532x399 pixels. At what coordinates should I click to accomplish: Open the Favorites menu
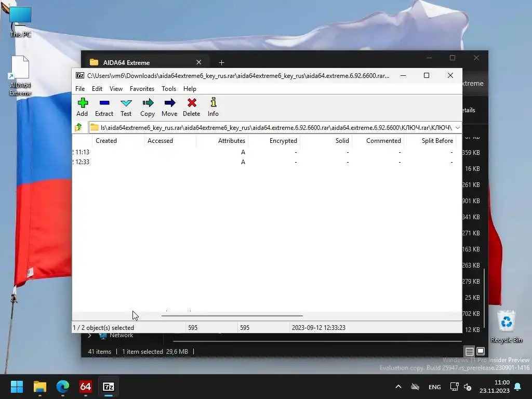point(142,88)
